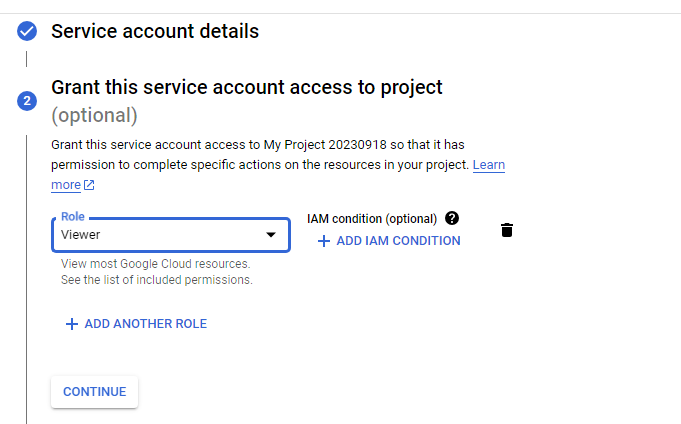Image resolution: width=681 pixels, height=424 pixels.
Task: Click ADD ANOTHER ROLE text
Action: point(146,324)
